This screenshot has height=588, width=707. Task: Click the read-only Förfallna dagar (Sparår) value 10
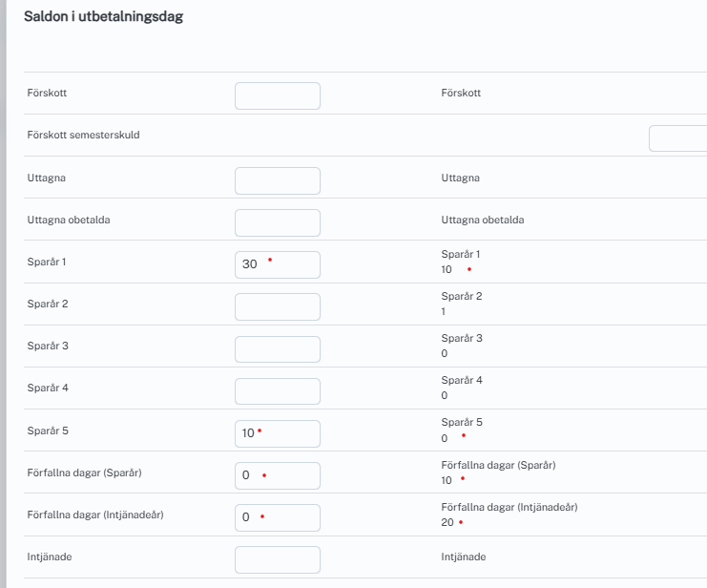447,480
